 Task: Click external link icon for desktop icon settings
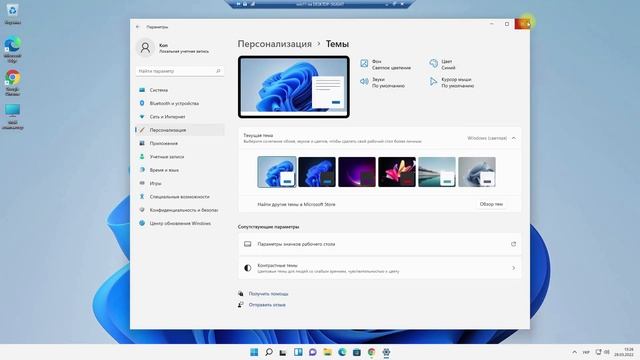513,244
